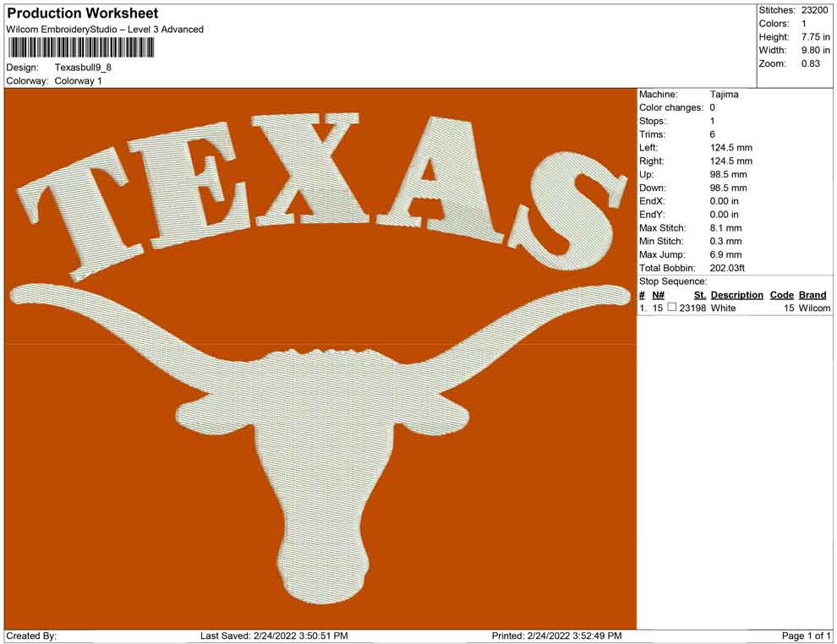The image size is (837, 644).
Task: Click the Description column header
Action: [x=736, y=294]
